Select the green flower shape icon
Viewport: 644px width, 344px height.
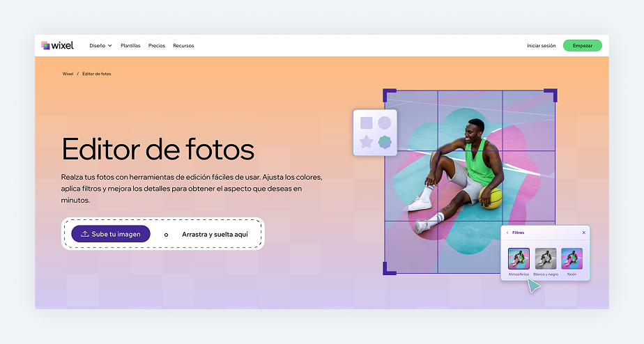point(385,142)
